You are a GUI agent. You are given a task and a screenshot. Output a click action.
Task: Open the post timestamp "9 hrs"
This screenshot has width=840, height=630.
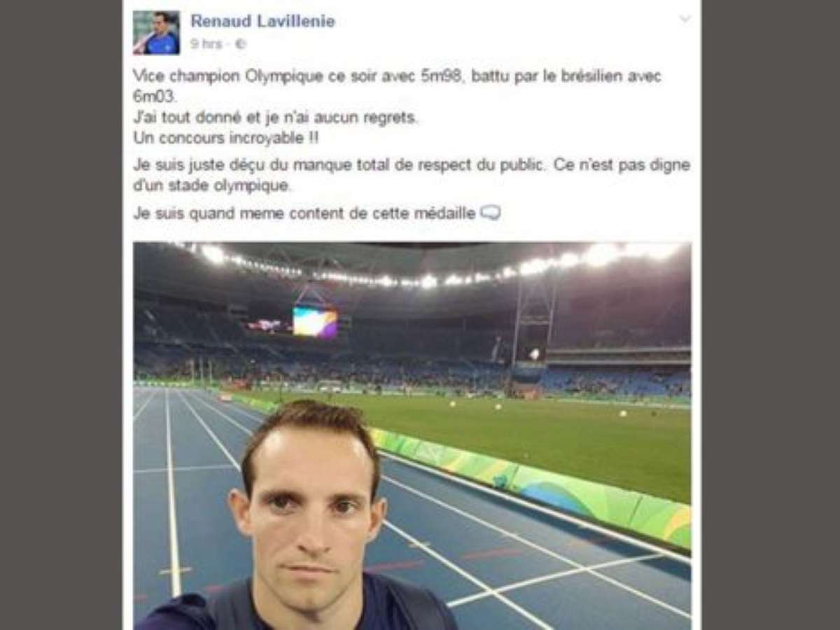pyautogui.click(x=206, y=44)
